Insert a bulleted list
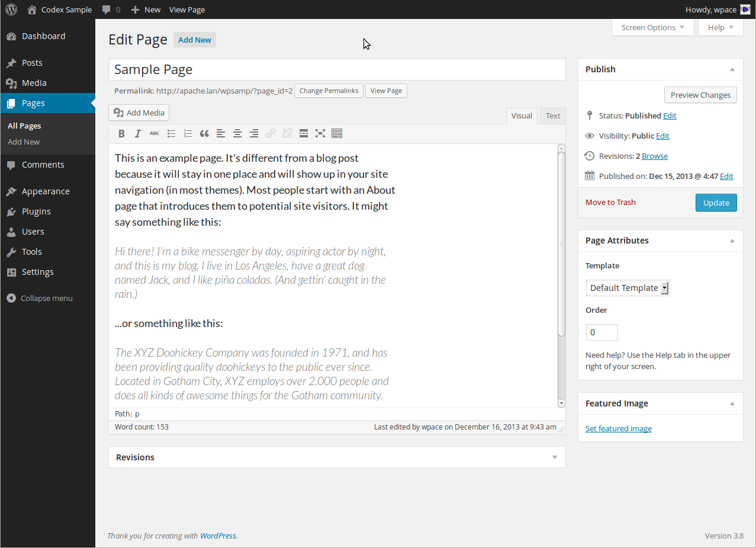Image resolution: width=756 pixels, height=548 pixels. (171, 134)
